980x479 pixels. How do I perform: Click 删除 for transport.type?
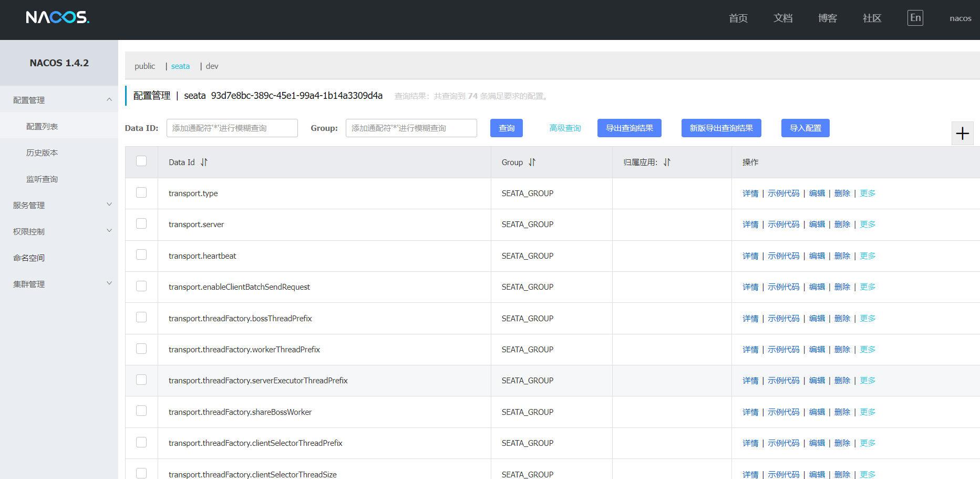point(842,193)
